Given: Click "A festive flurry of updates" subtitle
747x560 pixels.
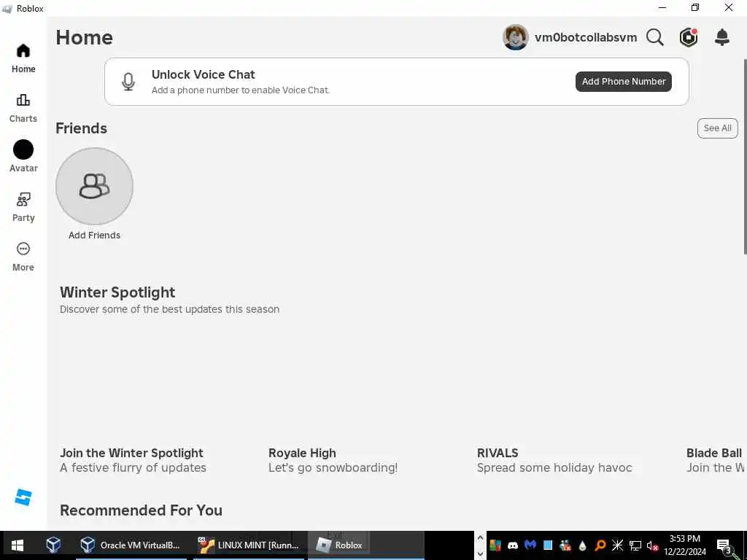Looking at the screenshot, I should pyautogui.click(x=133, y=467).
